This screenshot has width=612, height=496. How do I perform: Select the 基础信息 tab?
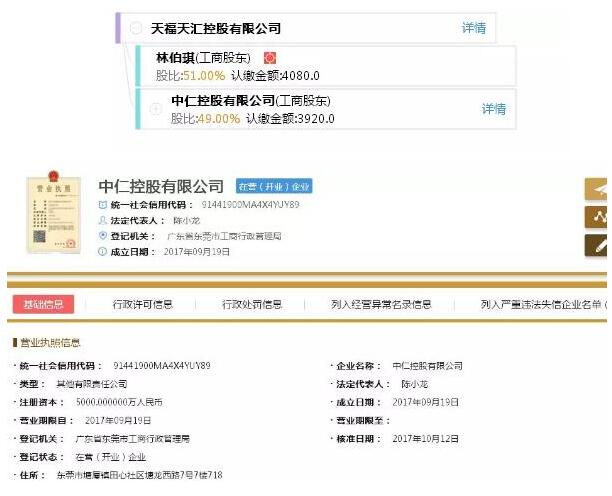click(x=43, y=305)
